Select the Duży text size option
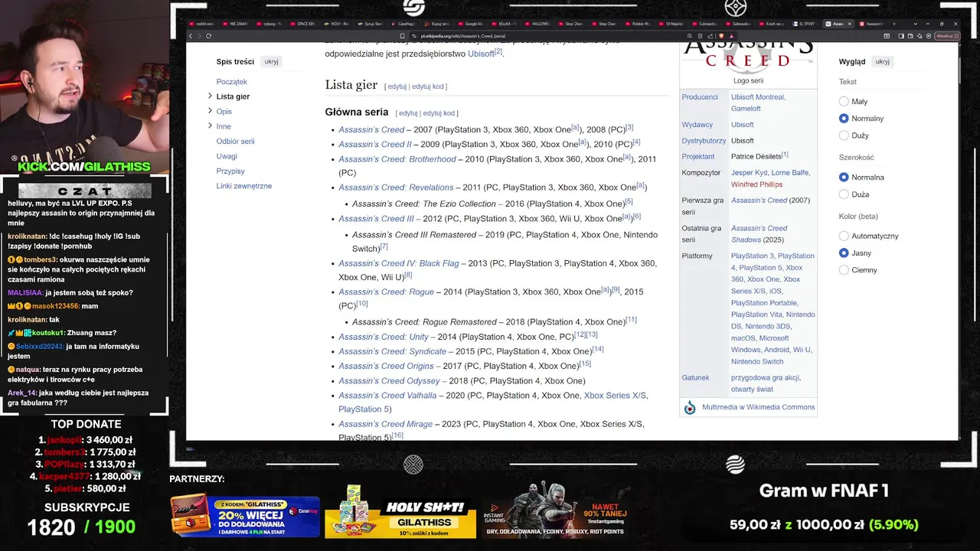 pos(844,135)
